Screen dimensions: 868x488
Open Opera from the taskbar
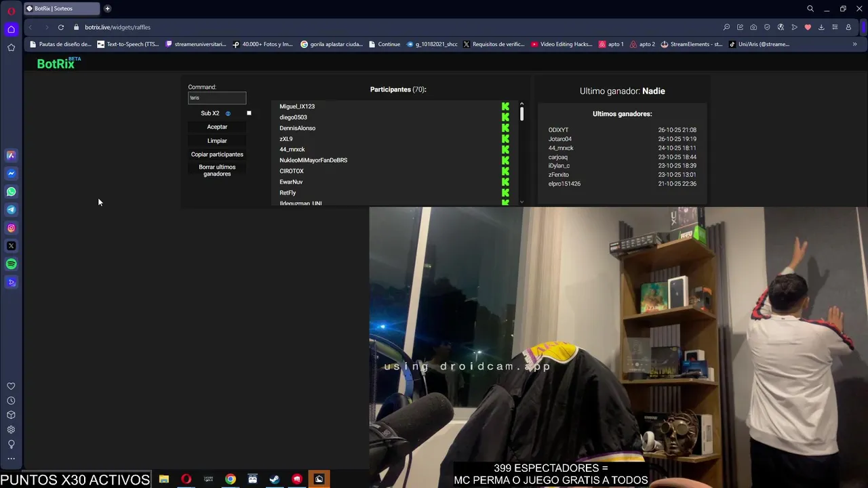(x=186, y=479)
